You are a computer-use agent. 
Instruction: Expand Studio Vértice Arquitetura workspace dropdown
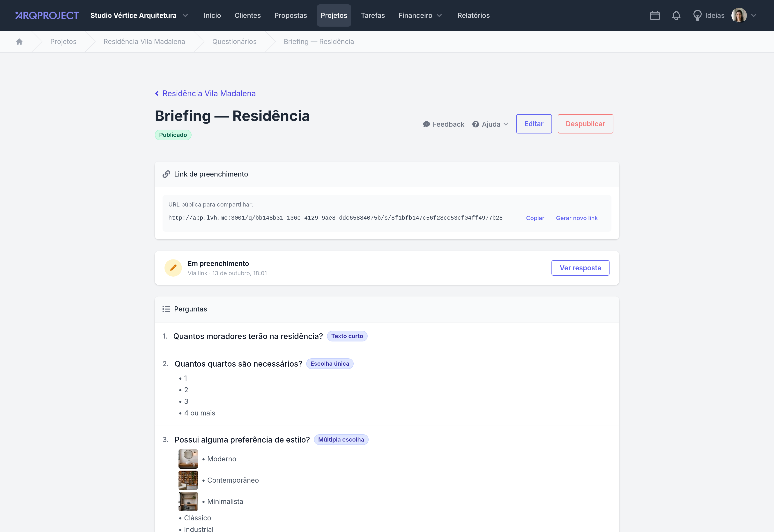point(185,15)
